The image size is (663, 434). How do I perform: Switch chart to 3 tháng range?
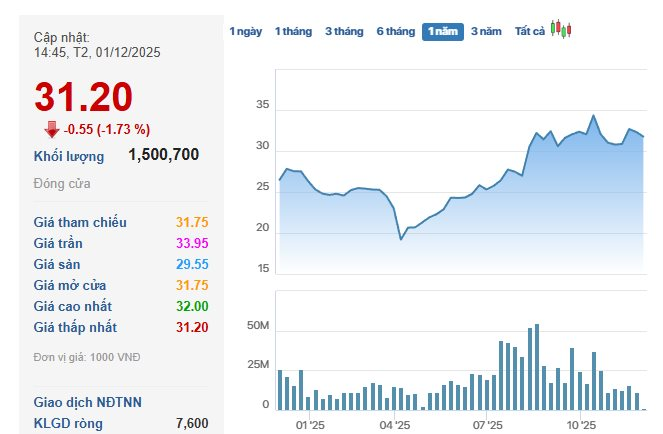(x=344, y=31)
